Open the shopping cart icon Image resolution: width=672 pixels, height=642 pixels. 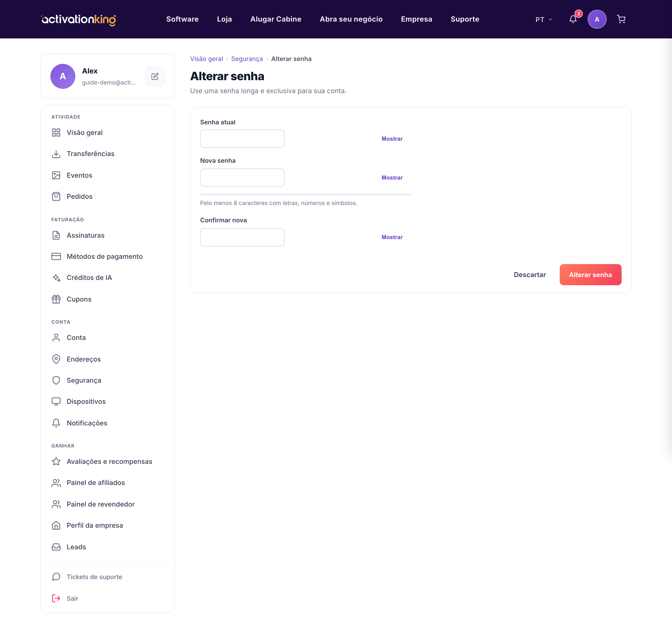pos(621,19)
